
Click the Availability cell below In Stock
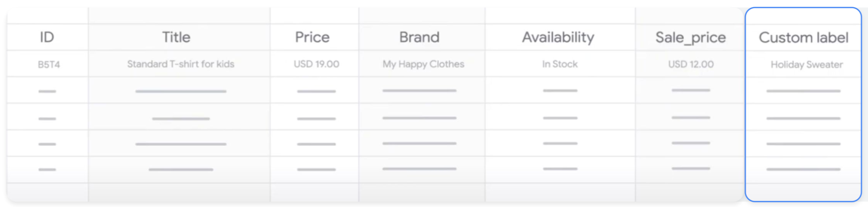[x=560, y=90]
